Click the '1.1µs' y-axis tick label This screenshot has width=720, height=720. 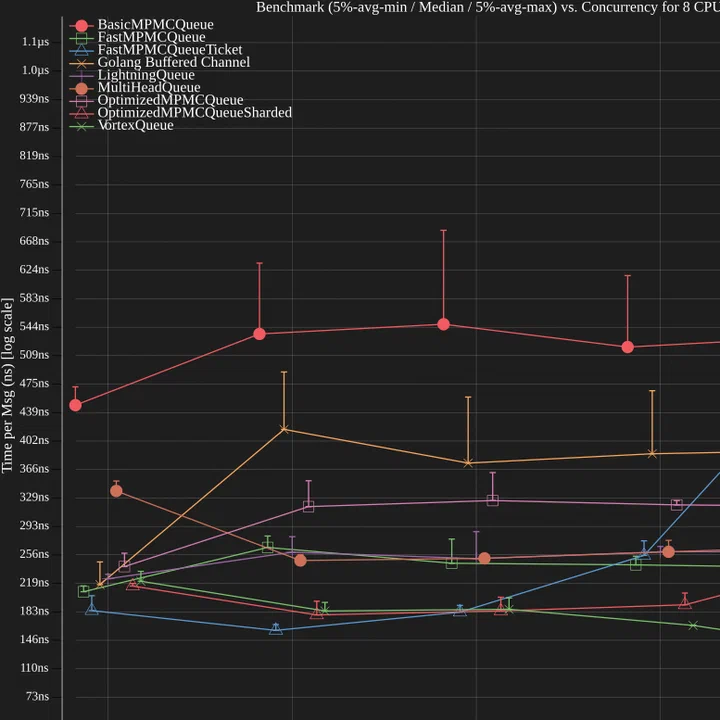point(35,42)
